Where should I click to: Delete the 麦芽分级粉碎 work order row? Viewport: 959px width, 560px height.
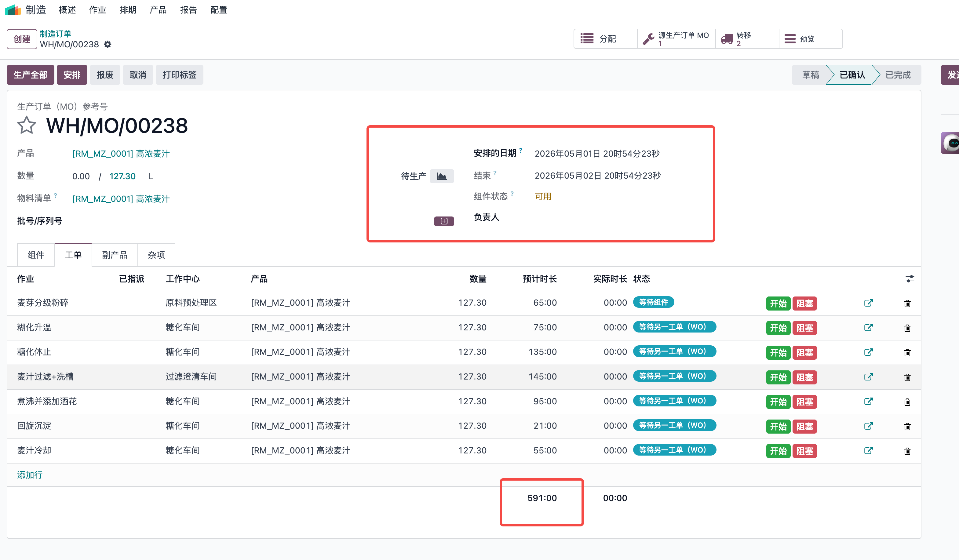[907, 304]
